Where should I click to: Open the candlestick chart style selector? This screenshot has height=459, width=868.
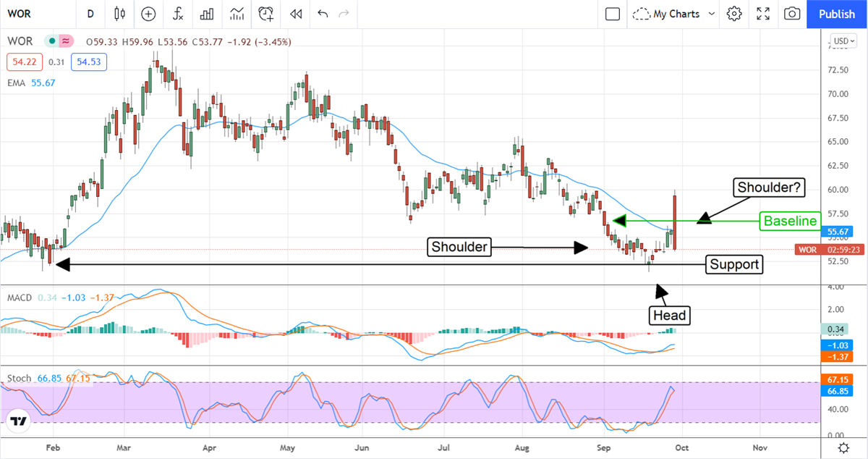(119, 13)
